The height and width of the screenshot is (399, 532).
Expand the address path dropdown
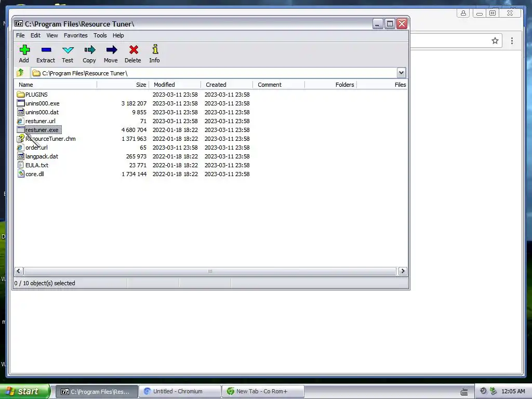401,73
